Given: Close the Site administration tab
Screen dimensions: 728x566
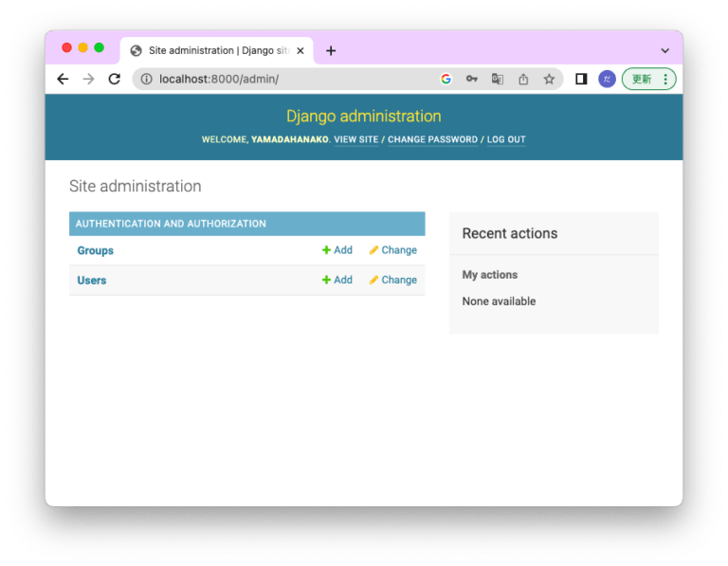Looking at the screenshot, I should 300,51.
